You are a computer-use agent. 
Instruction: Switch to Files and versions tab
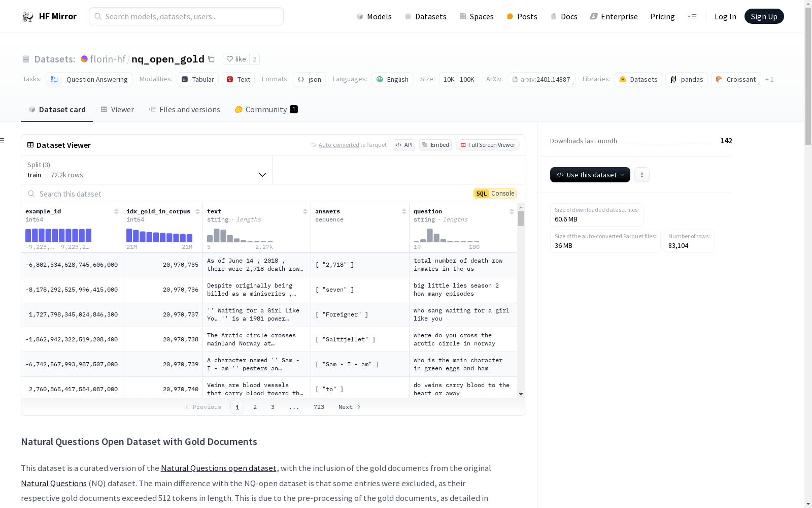click(x=184, y=110)
